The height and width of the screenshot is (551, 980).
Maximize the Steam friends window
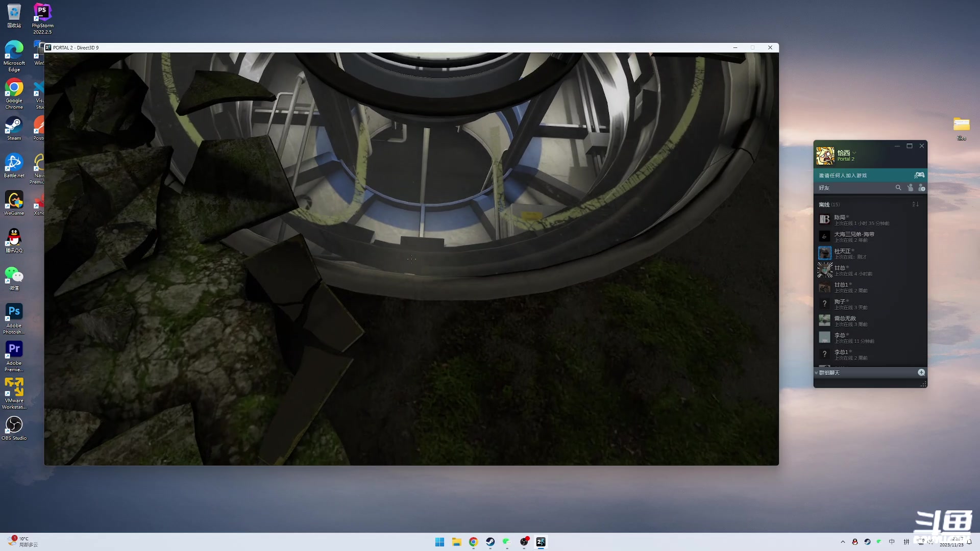click(x=909, y=146)
